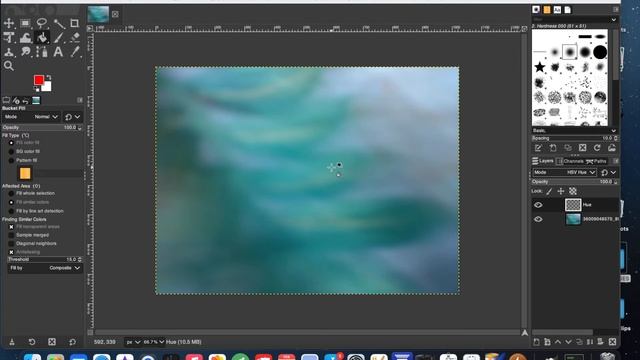Select the Fill whole selection radio button
The height and width of the screenshot is (360, 640).
pyautogui.click(x=11, y=193)
